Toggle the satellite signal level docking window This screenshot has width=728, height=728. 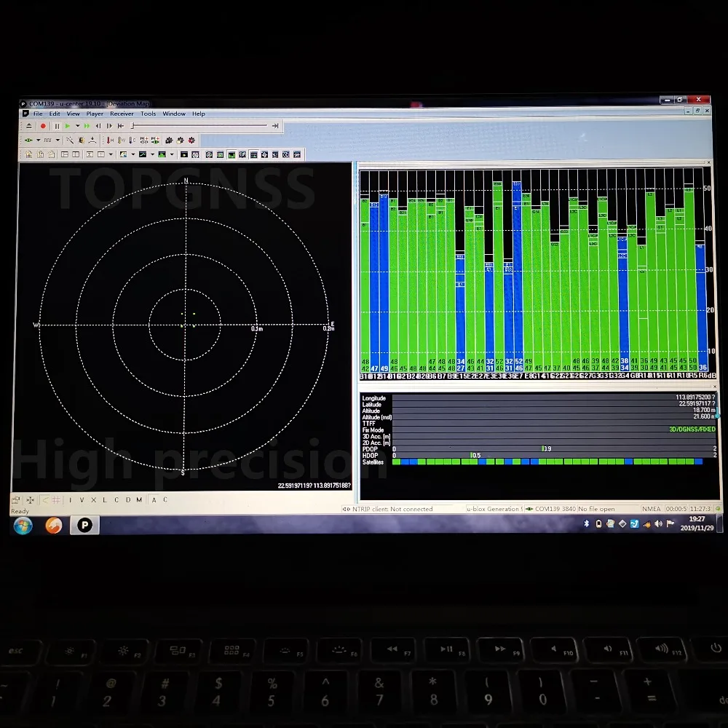(232, 154)
